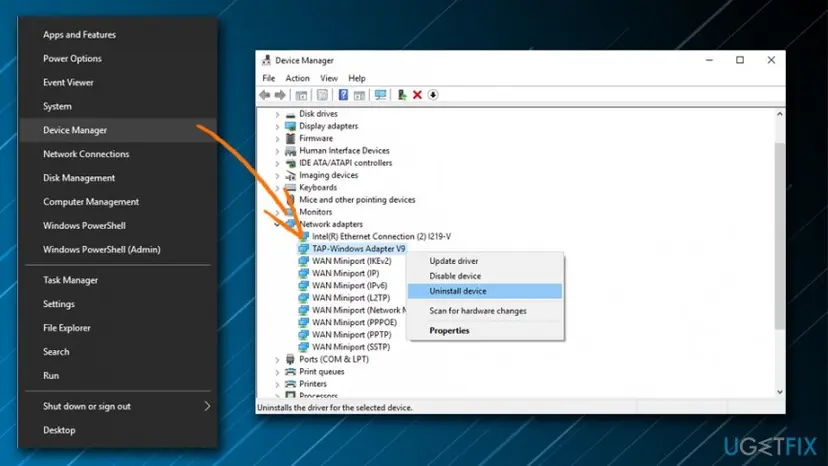This screenshot has height=466, width=828.
Task: Select the Keyboards category label
Action: (318, 188)
